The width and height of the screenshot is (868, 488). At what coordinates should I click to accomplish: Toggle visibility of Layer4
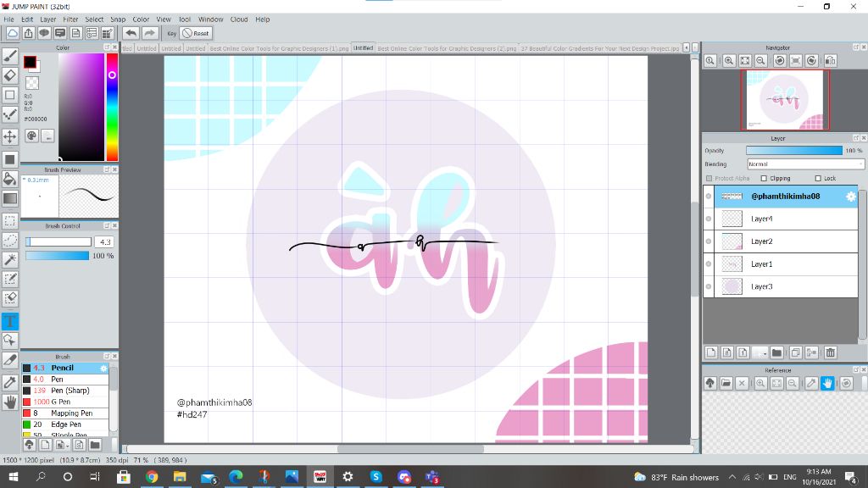709,219
